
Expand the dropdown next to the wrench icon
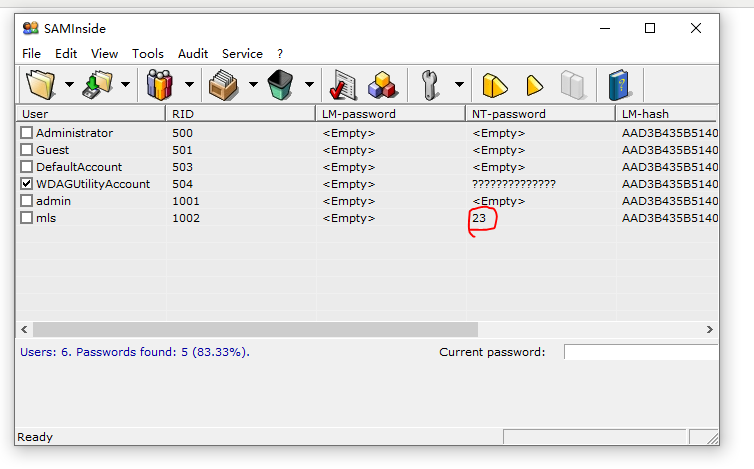(459, 85)
